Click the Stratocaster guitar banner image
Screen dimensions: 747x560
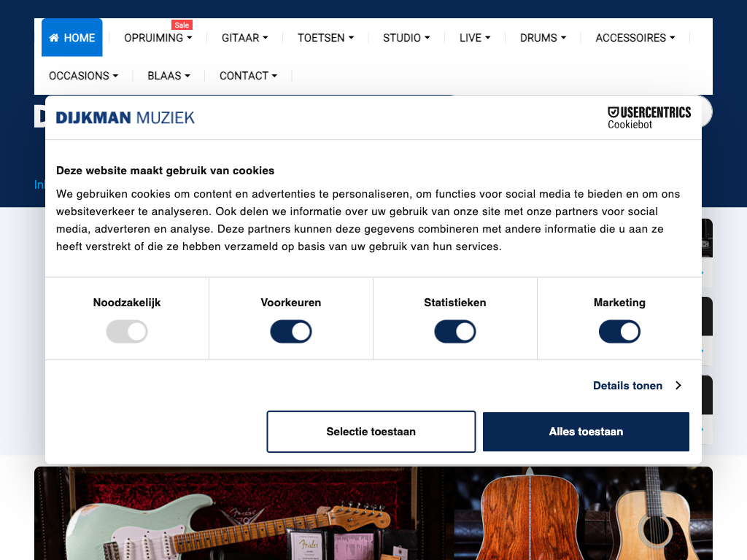click(x=244, y=513)
